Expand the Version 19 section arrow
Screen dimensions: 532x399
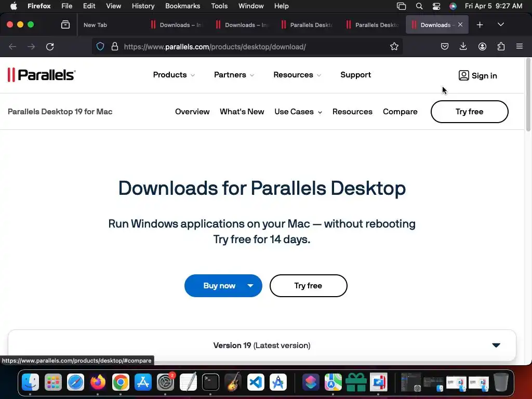pyautogui.click(x=496, y=345)
